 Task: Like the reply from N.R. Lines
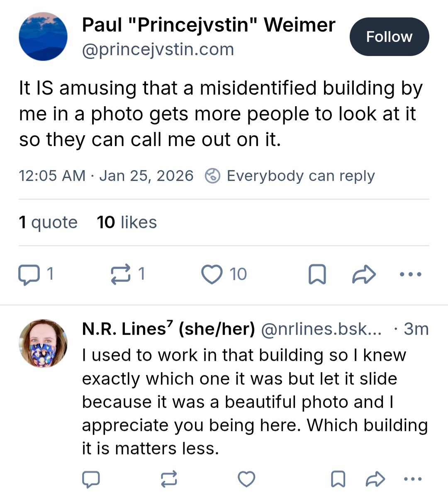(246, 479)
